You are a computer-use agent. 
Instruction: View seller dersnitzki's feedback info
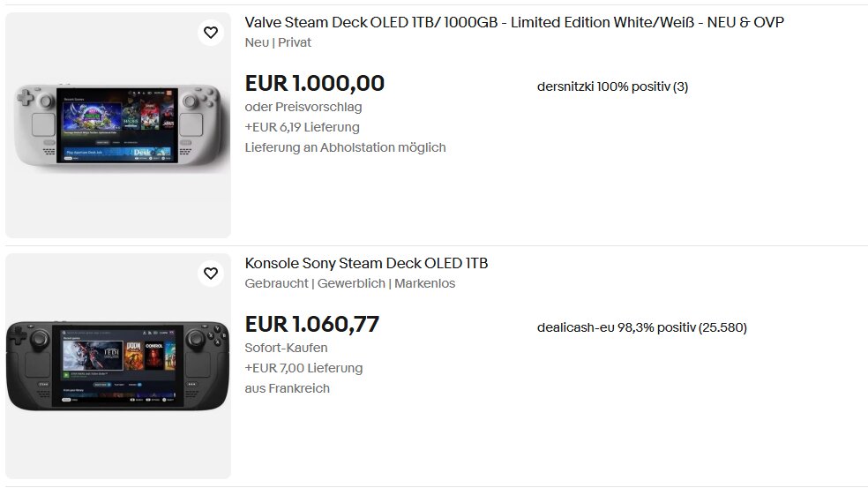[612, 86]
